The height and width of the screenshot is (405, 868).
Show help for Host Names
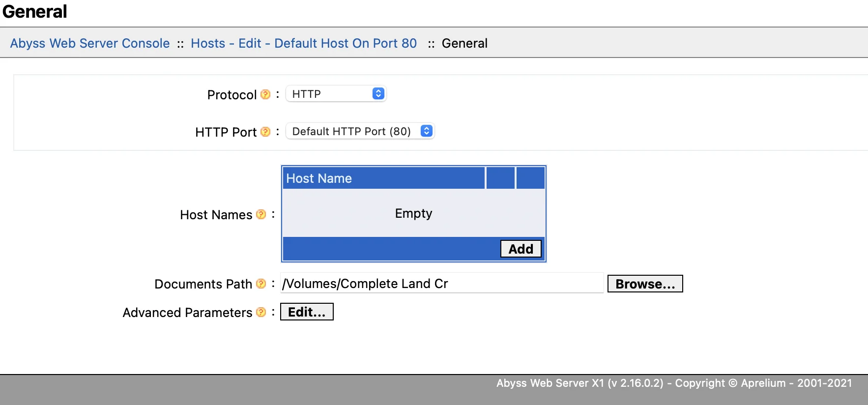[x=261, y=214]
